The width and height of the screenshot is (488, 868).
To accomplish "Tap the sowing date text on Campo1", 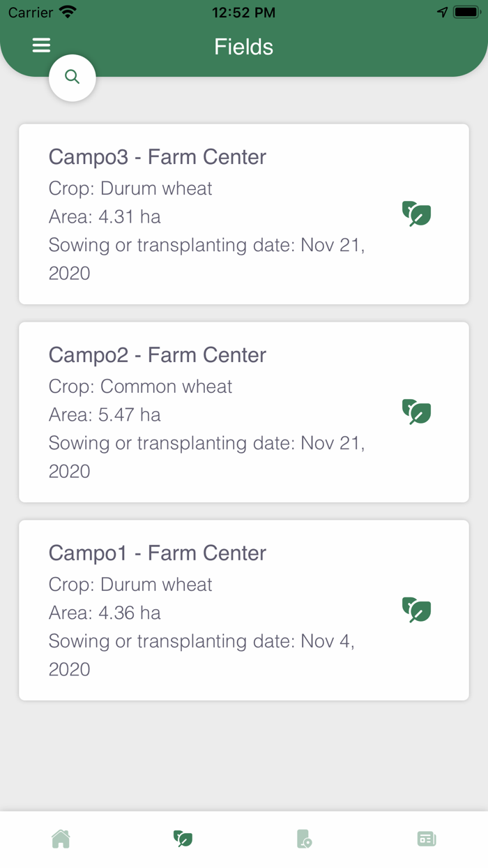I will (207, 641).
